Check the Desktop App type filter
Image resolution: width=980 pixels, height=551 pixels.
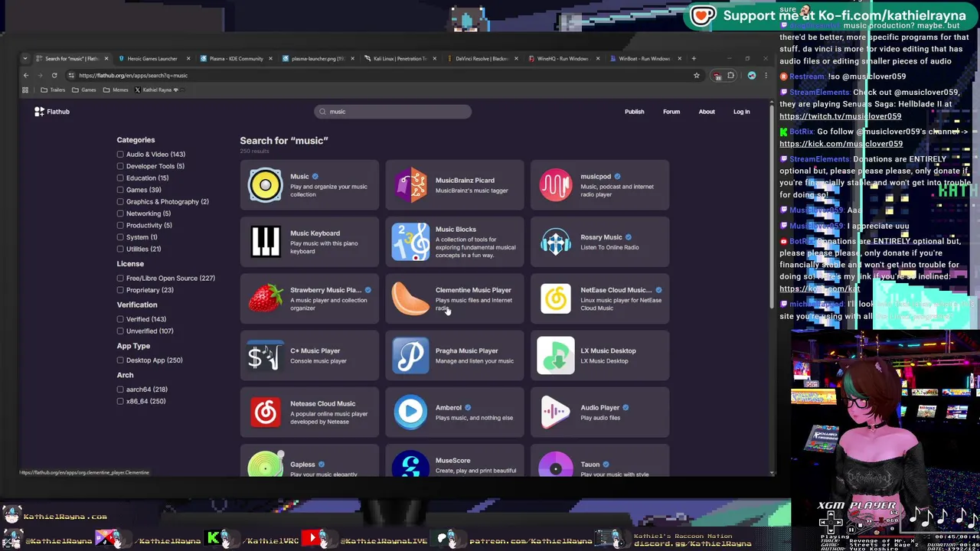pos(120,360)
